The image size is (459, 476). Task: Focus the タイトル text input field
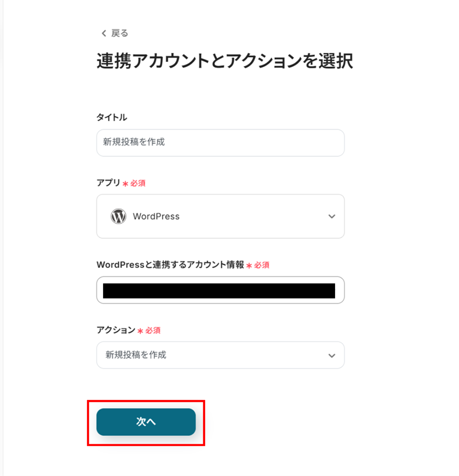pos(220,143)
